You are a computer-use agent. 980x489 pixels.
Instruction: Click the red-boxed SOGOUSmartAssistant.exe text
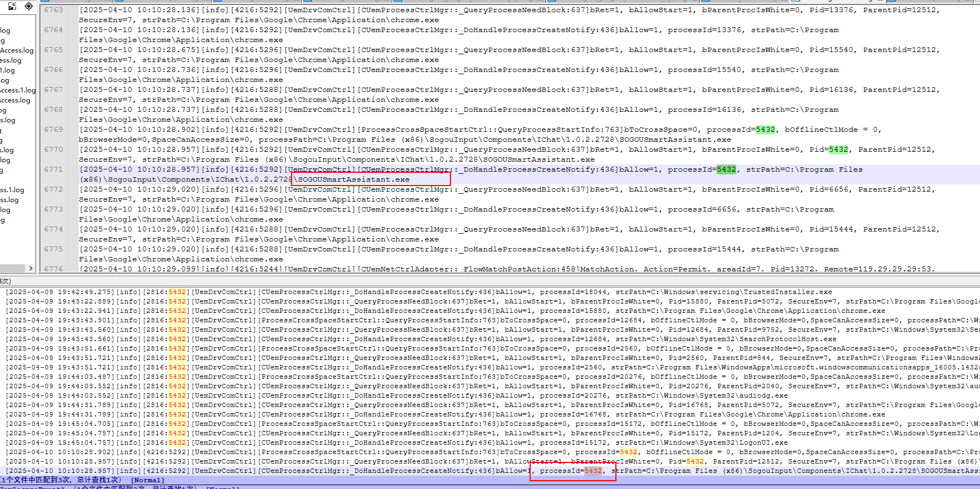tap(354, 179)
